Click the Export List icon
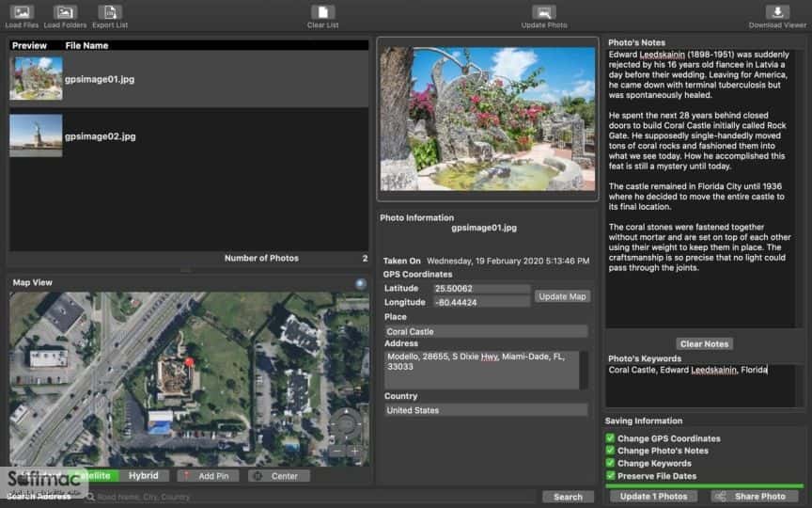Image resolution: width=812 pixels, height=508 pixels. point(110,12)
